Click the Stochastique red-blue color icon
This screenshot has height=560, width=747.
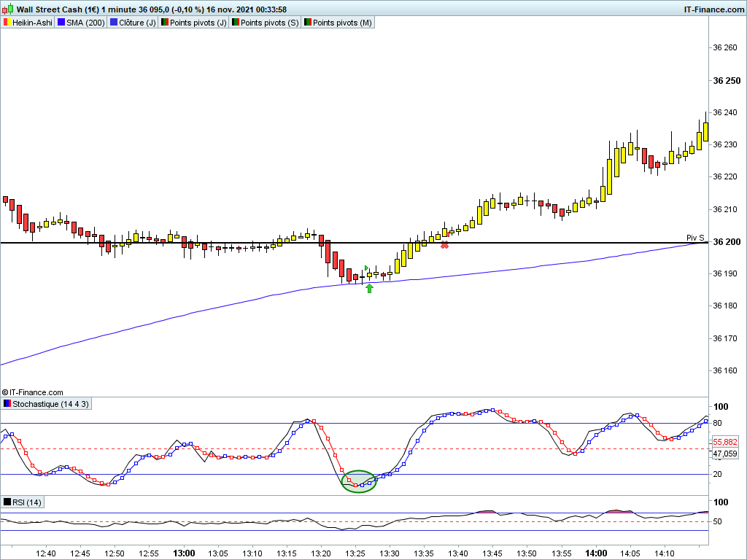(x=7, y=404)
